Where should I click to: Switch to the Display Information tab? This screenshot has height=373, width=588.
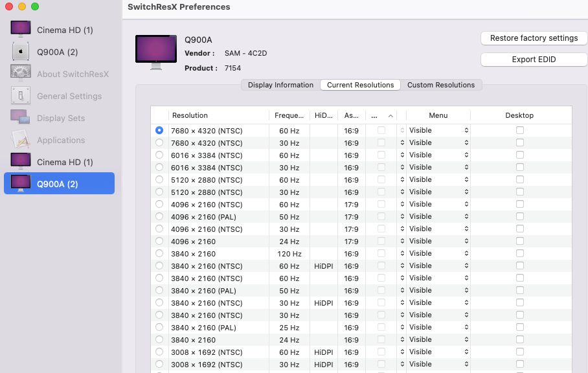tap(280, 85)
